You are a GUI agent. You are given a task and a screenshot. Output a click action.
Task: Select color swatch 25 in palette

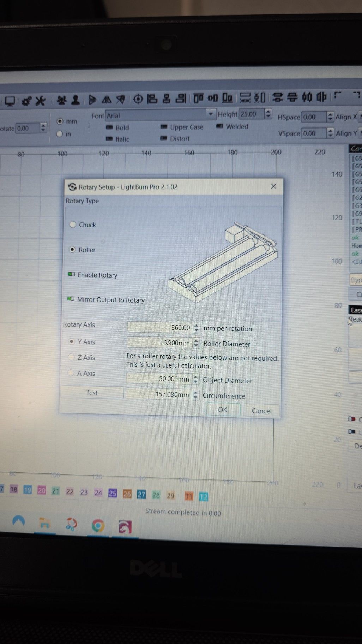click(x=113, y=493)
